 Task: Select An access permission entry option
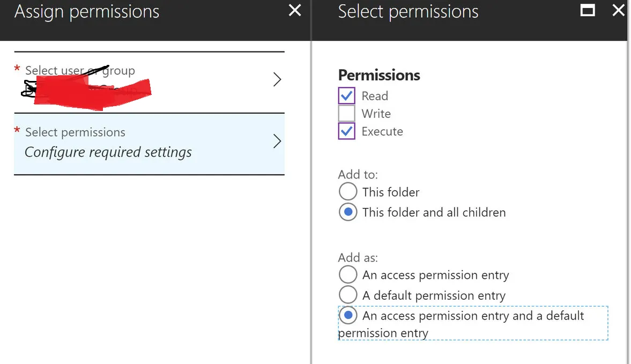(348, 275)
